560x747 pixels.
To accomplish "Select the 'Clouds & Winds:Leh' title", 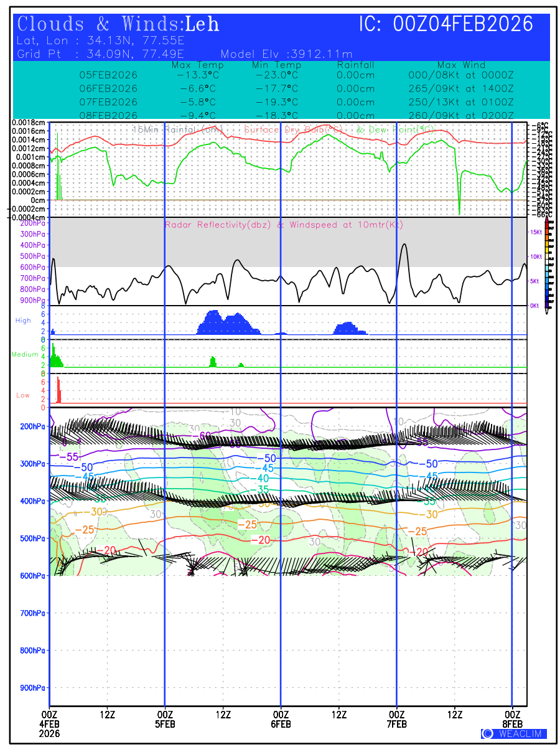I will (x=118, y=25).
